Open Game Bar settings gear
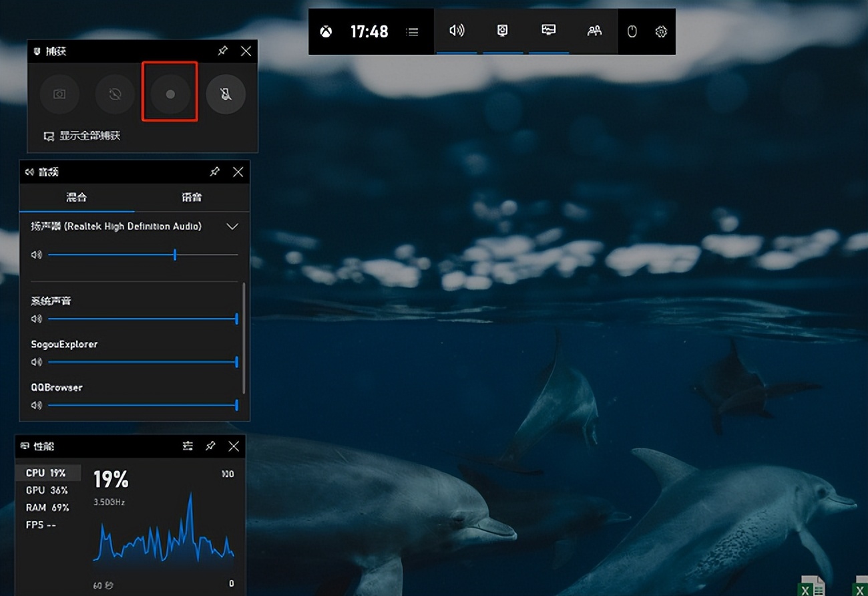Image resolution: width=868 pixels, height=596 pixels. (x=661, y=31)
